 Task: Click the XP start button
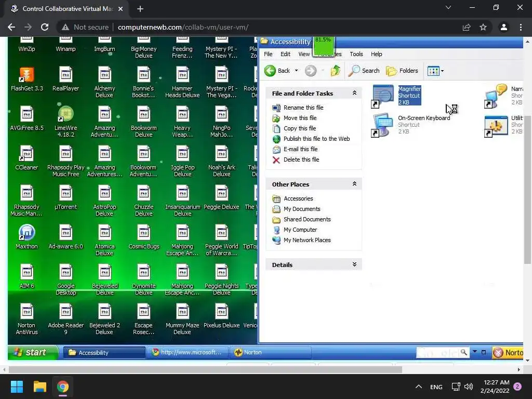[x=33, y=353]
